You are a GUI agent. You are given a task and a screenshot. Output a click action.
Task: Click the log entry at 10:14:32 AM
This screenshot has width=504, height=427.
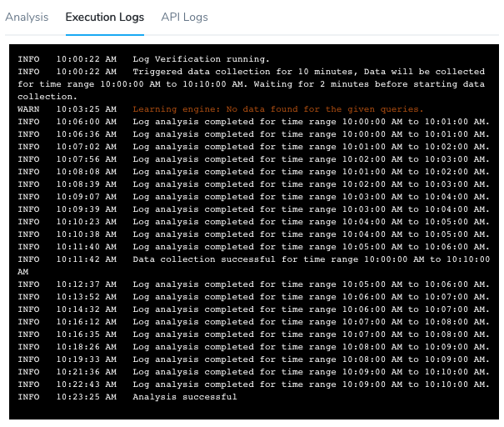pos(253,309)
